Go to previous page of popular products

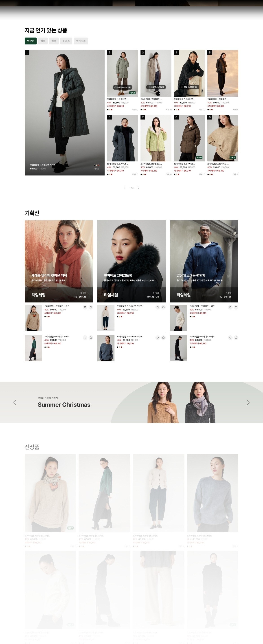pyautogui.click(x=125, y=188)
